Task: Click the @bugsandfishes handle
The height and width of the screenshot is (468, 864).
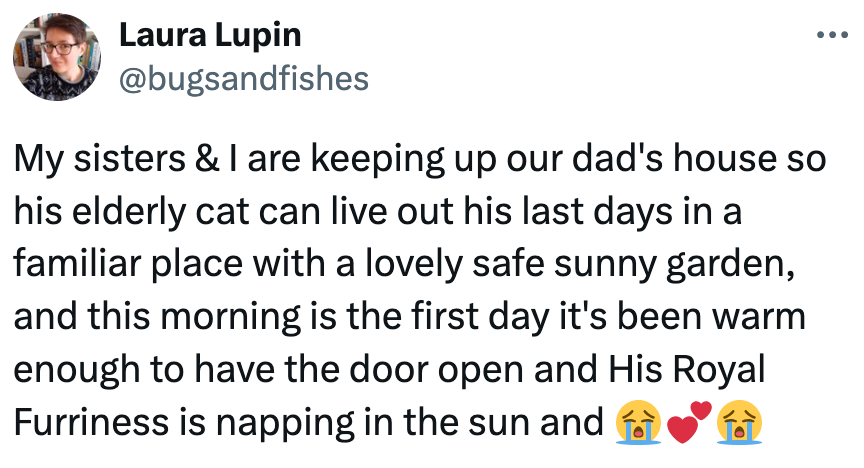Action: [x=244, y=78]
